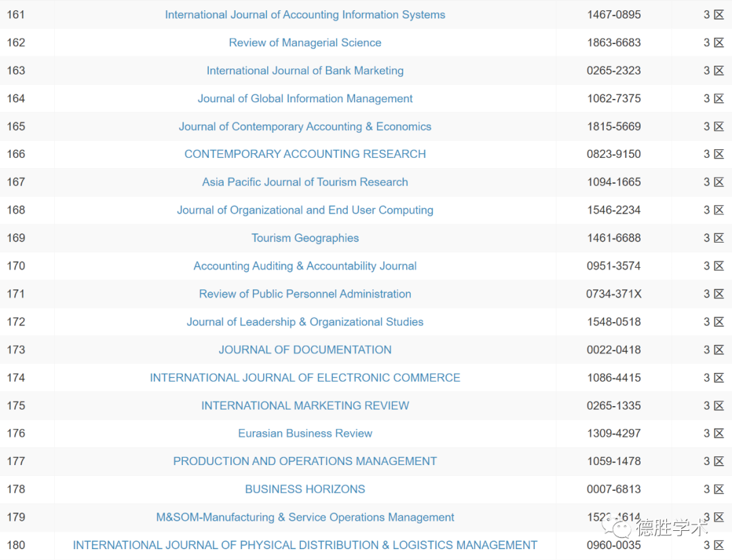This screenshot has height=560, width=732.
Task: Select ISSN 1062-7375 cell
Action: (x=613, y=98)
